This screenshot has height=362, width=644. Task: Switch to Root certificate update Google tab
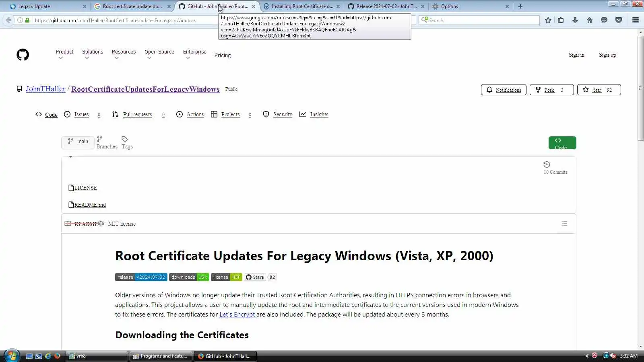pos(132,6)
